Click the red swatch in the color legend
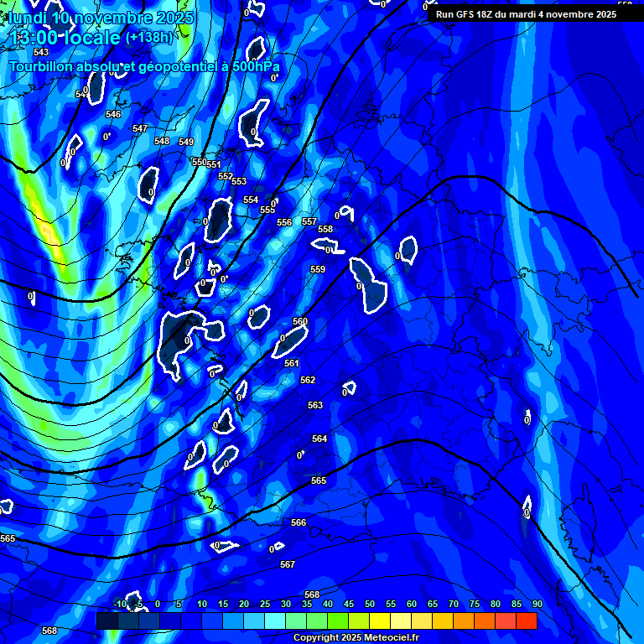Viewport: 644px width, 644px height. pyautogui.click(x=526, y=621)
